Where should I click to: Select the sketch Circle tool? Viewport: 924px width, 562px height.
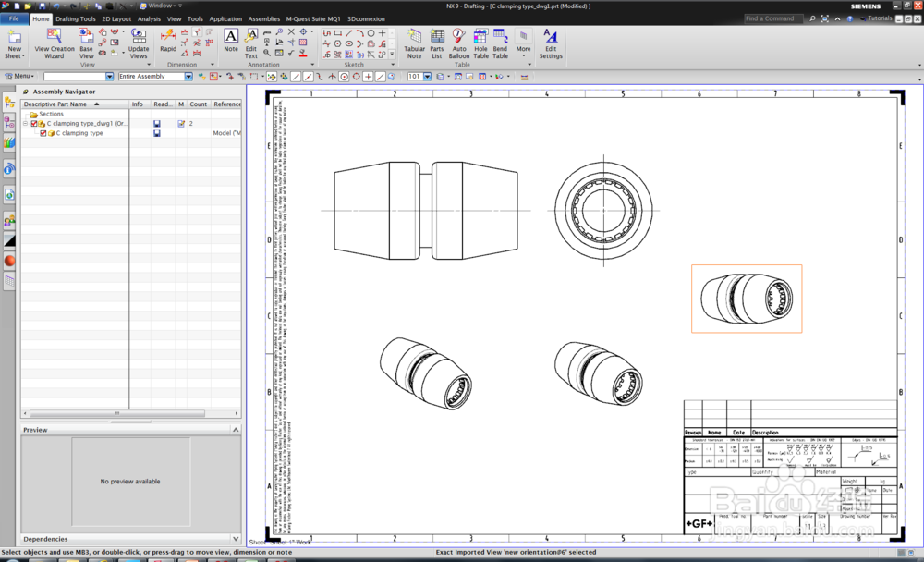coord(371,33)
